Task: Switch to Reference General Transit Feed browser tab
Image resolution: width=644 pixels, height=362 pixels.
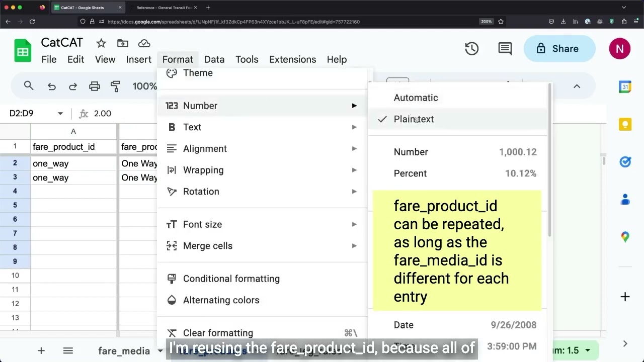Action: click(163, 8)
